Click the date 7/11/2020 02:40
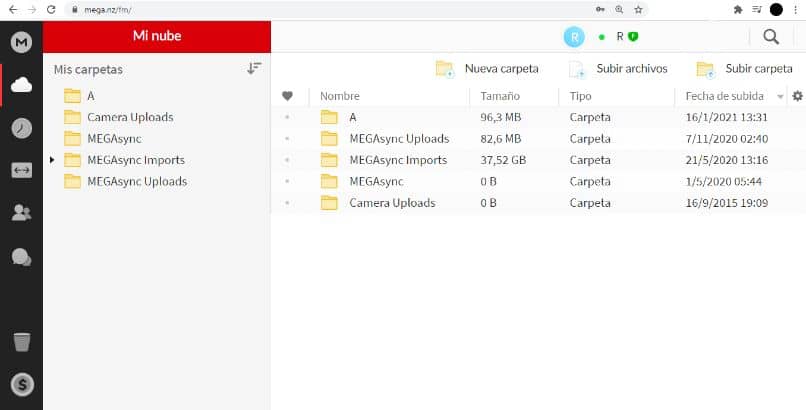The width and height of the screenshot is (806, 410). point(727,139)
